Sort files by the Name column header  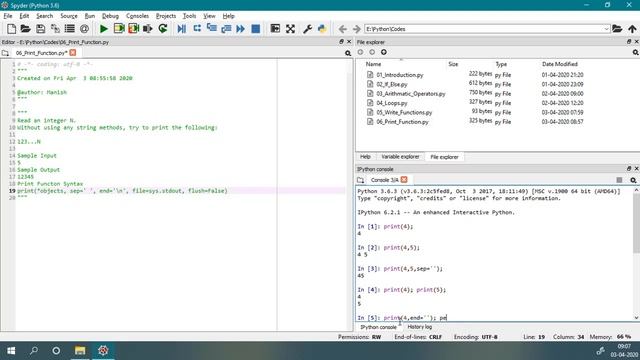click(373, 64)
